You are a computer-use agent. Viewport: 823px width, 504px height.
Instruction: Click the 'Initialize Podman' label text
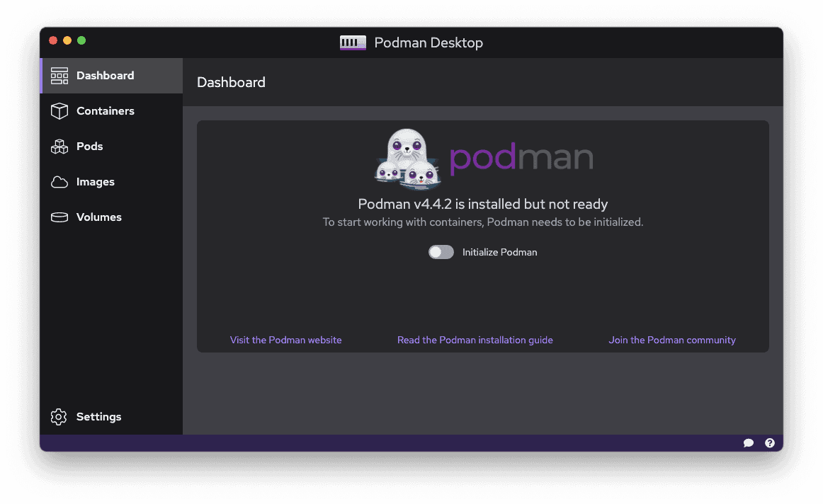pyautogui.click(x=500, y=252)
